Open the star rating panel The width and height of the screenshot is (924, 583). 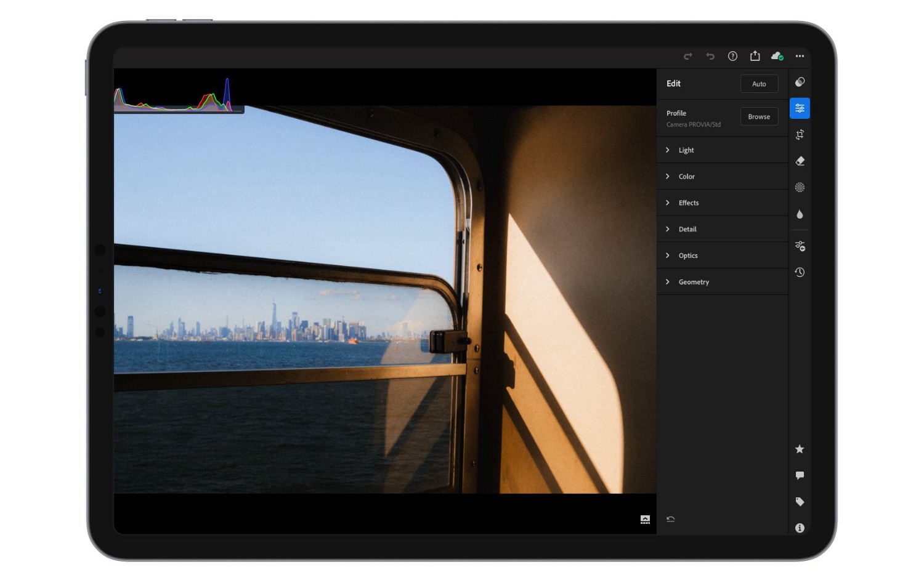point(800,449)
